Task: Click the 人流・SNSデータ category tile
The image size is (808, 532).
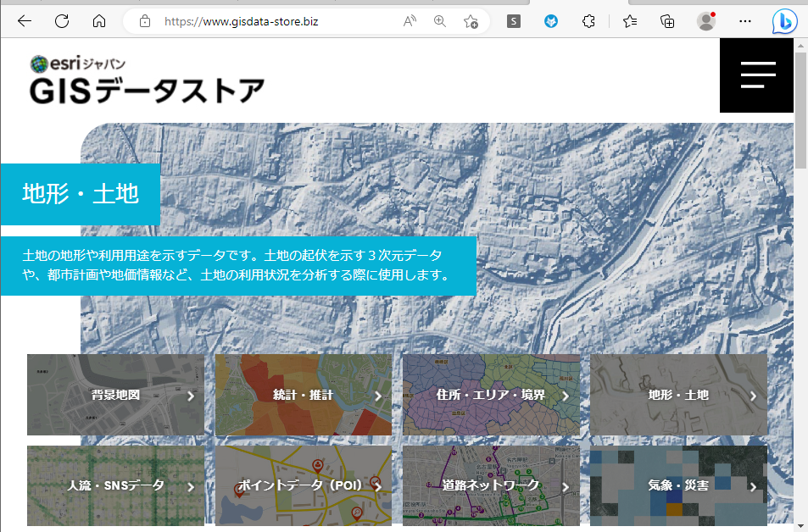Action: coord(115,485)
